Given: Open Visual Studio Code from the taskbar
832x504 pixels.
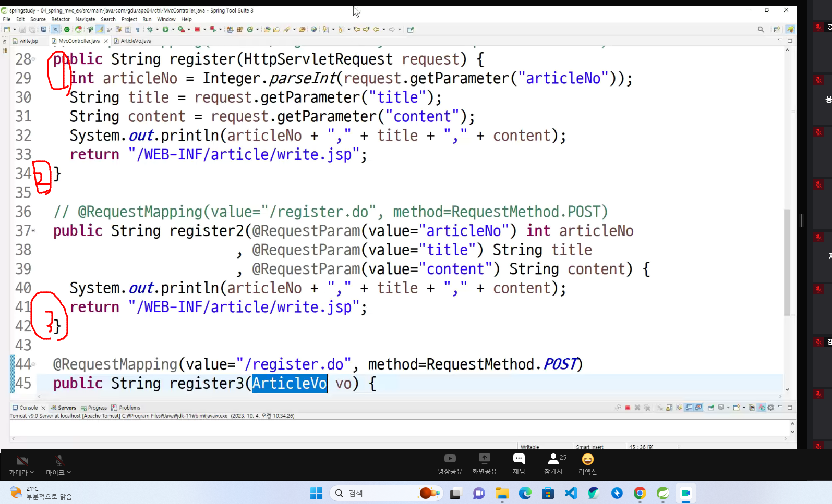Looking at the screenshot, I should (571, 493).
